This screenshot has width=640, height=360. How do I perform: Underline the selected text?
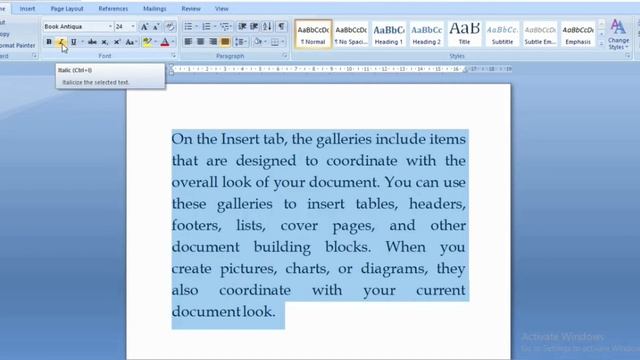[73, 42]
